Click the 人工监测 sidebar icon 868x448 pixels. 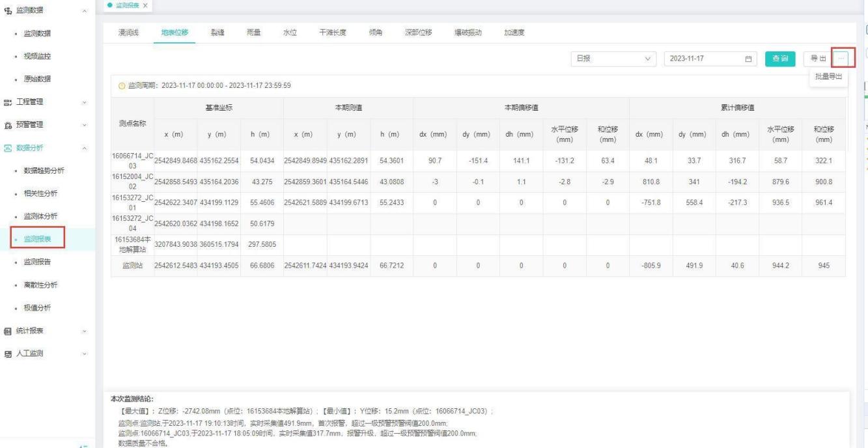click(8, 354)
